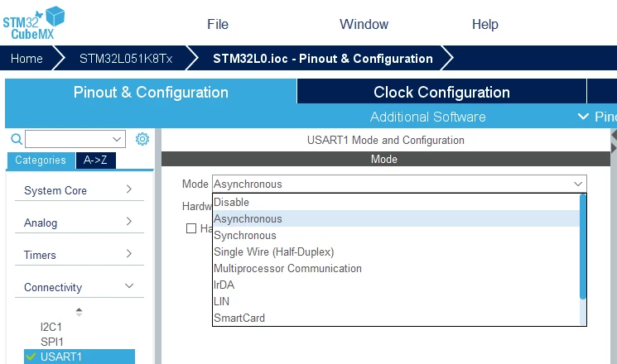Select the Categories tab

(x=41, y=160)
